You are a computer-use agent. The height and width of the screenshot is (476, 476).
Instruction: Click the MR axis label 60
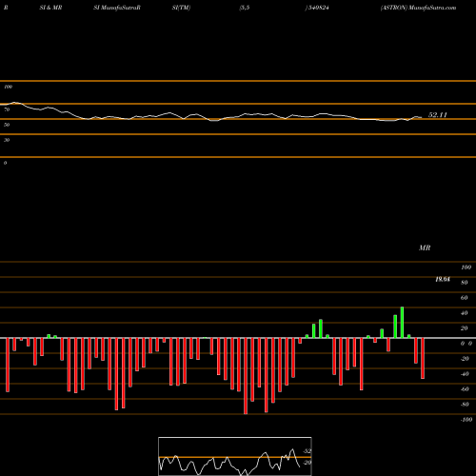click(x=464, y=298)
